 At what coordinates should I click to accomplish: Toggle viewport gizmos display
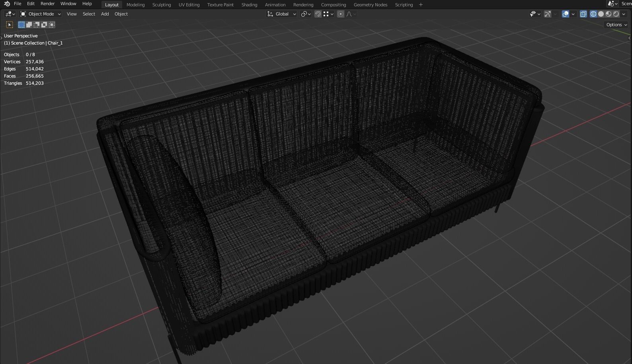tap(548, 14)
